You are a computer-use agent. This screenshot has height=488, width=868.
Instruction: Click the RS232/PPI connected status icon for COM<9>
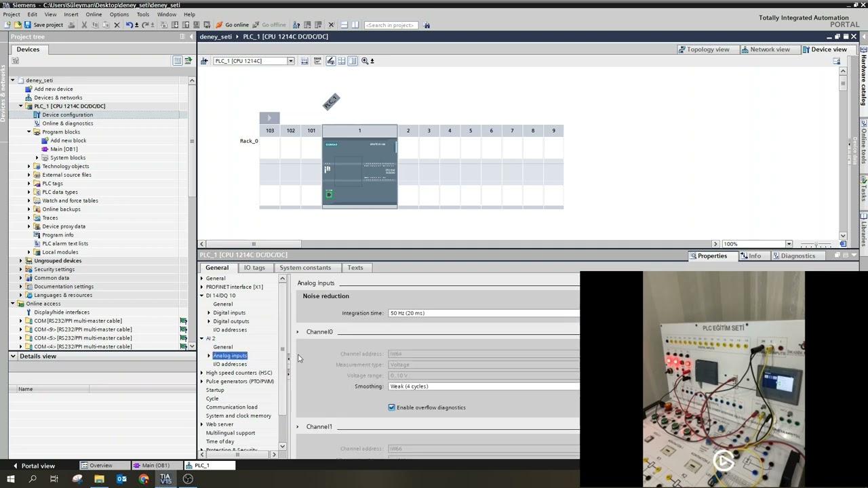coord(183,329)
